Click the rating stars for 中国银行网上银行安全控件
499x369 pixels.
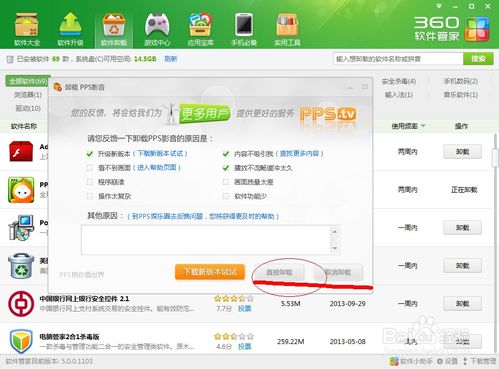234,298
